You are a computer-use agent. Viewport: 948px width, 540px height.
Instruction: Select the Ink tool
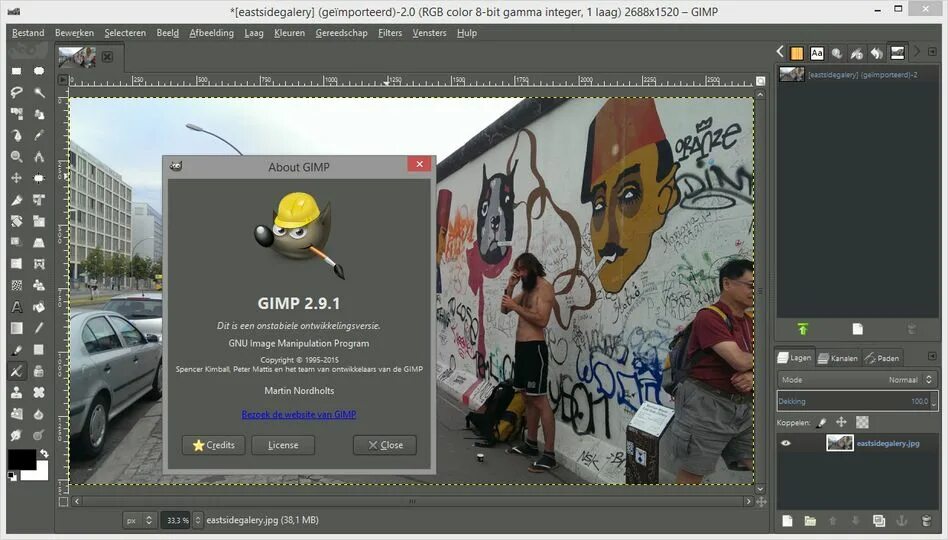coord(39,371)
